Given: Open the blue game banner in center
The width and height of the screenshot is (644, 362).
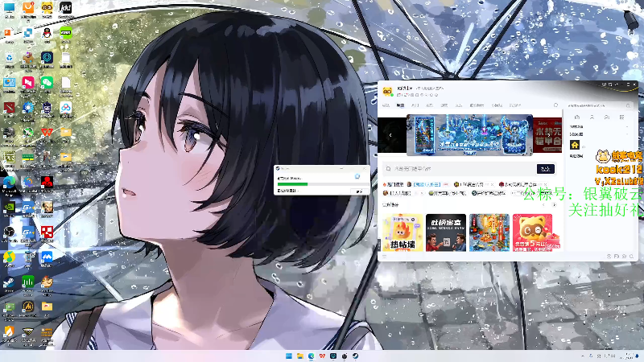Looking at the screenshot, I should (x=469, y=135).
